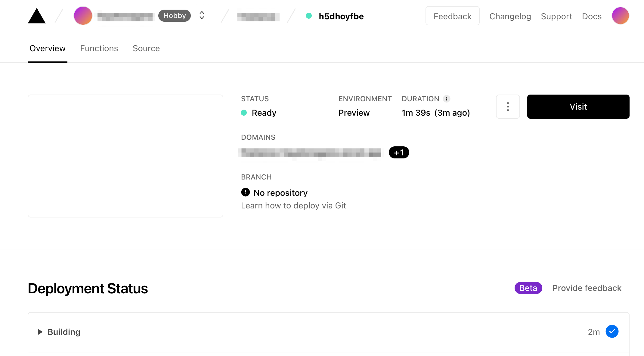Viewport: 644px width, 356px height.
Task: Expand the +1 additional domains badge
Action: click(399, 152)
